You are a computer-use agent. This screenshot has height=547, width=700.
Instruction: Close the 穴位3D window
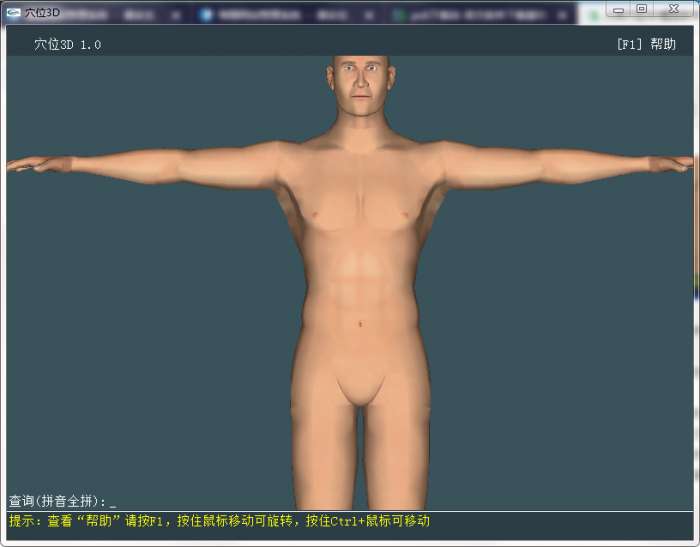(x=674, y=9)
